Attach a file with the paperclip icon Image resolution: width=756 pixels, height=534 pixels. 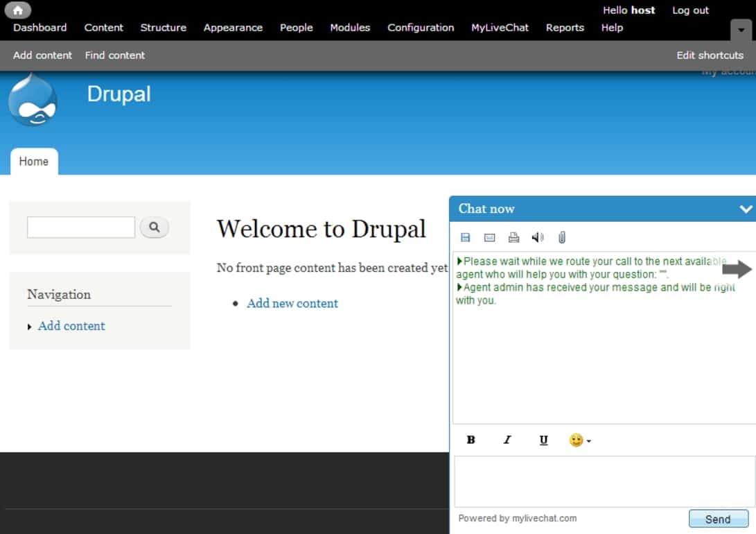(x=562, y=237)
